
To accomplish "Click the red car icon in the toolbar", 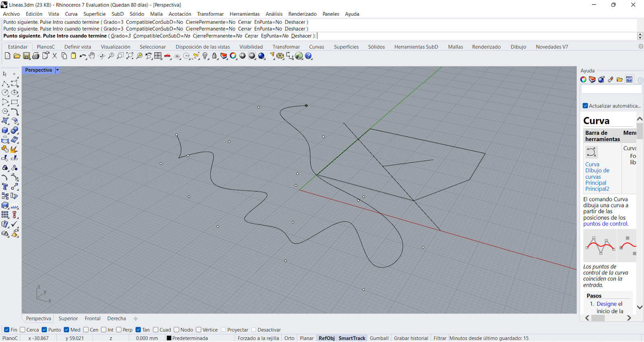I will 167,56.
